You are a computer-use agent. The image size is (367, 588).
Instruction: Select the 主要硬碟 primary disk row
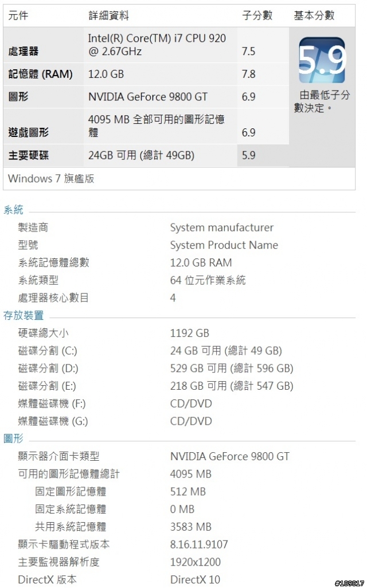[146, 155]
